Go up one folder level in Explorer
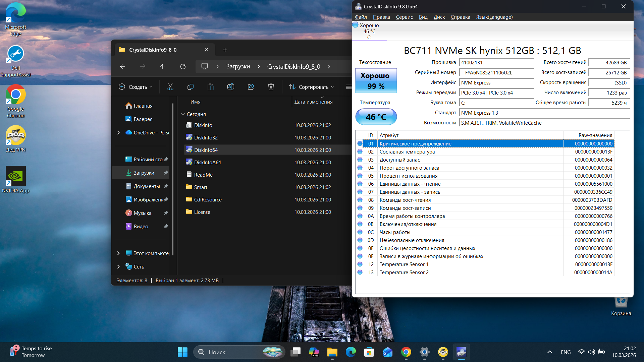644x362 pixels. tap(163, 66)
